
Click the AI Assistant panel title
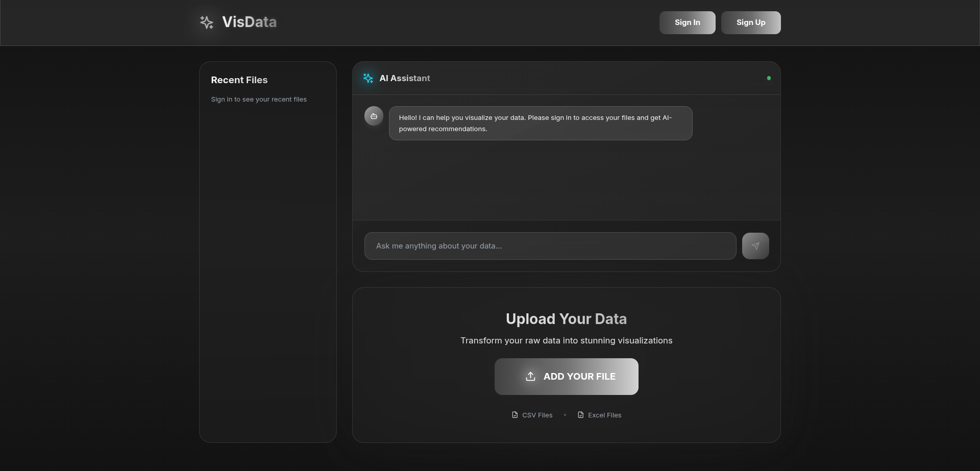[404, 78]
